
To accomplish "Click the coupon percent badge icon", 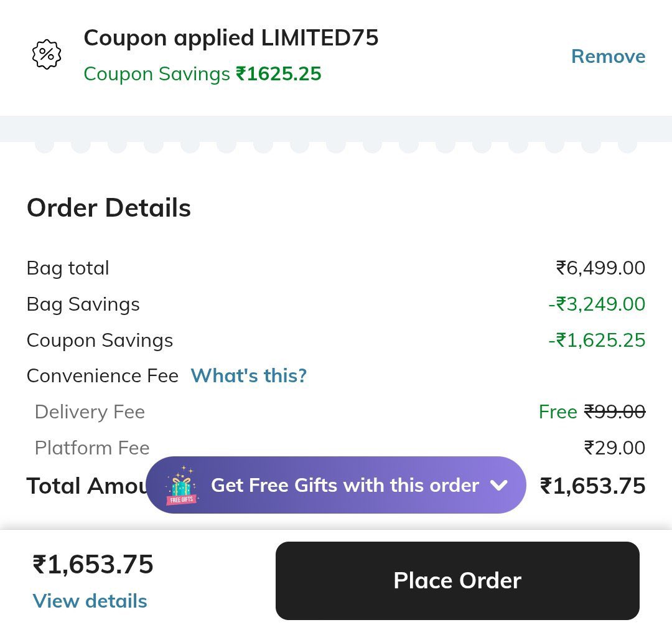I will [47, 55].
